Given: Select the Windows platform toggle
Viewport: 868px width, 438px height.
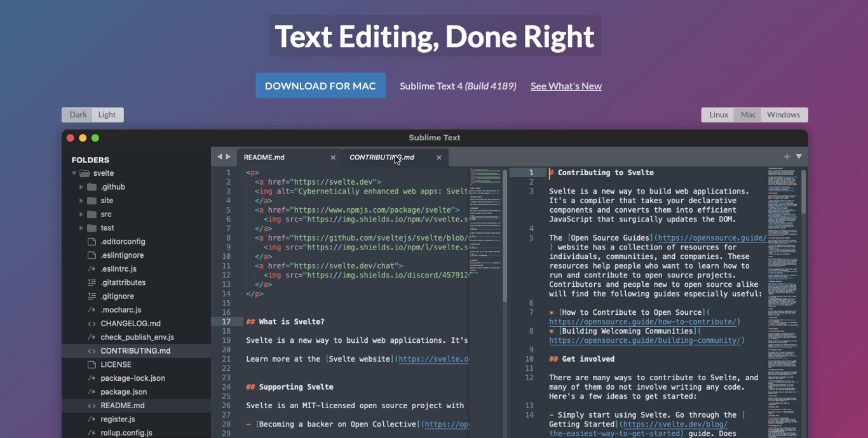Looking at the screenshot, I should (x=783, y=115).
